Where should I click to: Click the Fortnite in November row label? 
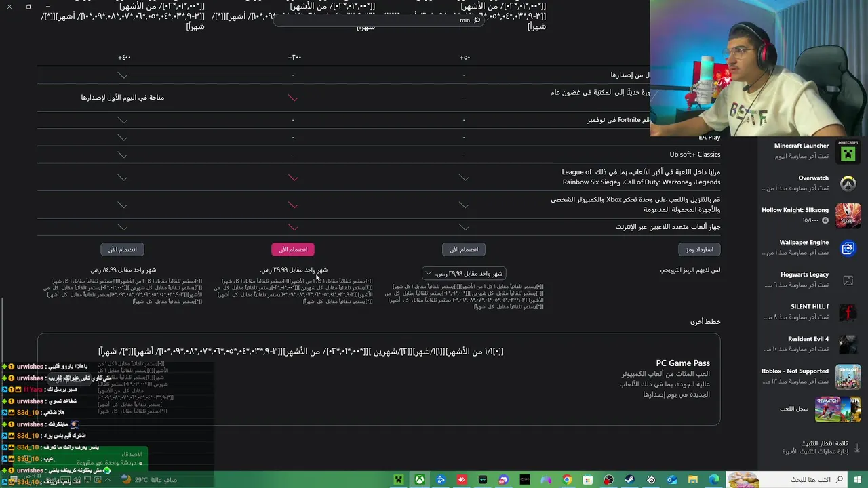point(618,120)
